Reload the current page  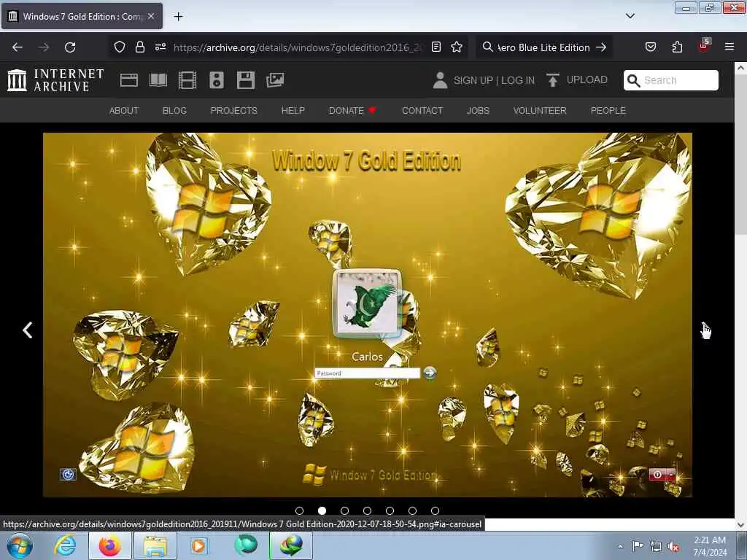tap(70, 47)
